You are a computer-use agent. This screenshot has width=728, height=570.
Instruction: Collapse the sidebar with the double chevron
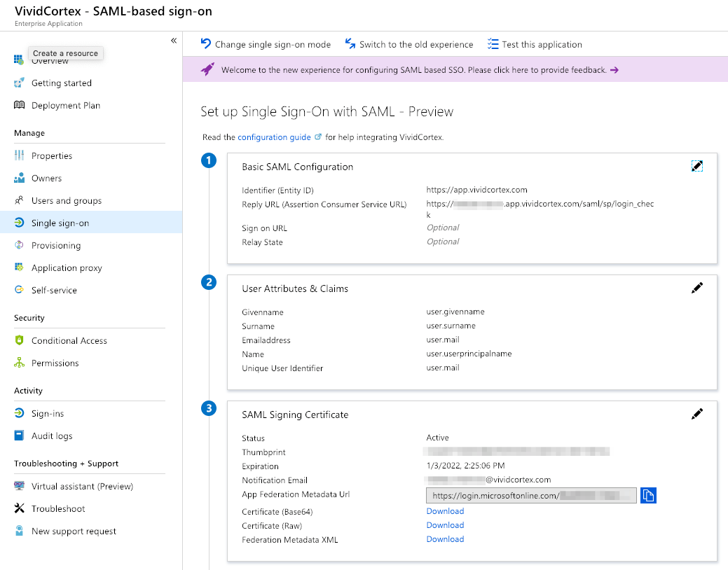point(174,41)
